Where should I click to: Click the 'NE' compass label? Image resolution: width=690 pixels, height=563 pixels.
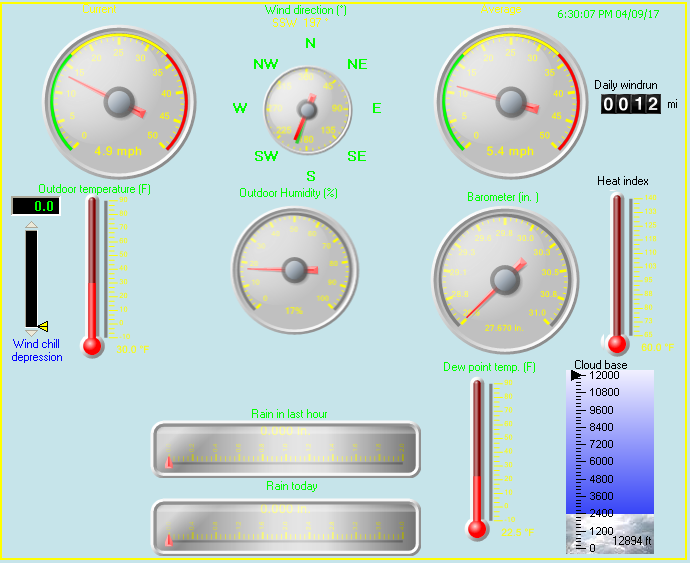pos(357,64)
